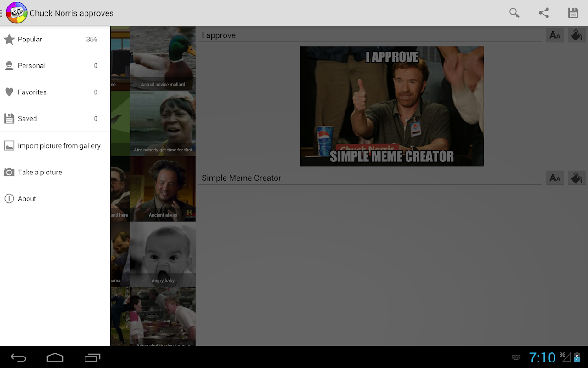
Task: Open font settings for 'I approve' caption
Action: point(555,35)
